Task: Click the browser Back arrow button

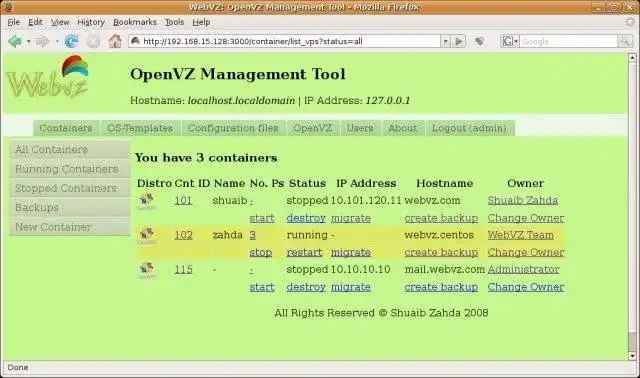Action: coord(15,41)
